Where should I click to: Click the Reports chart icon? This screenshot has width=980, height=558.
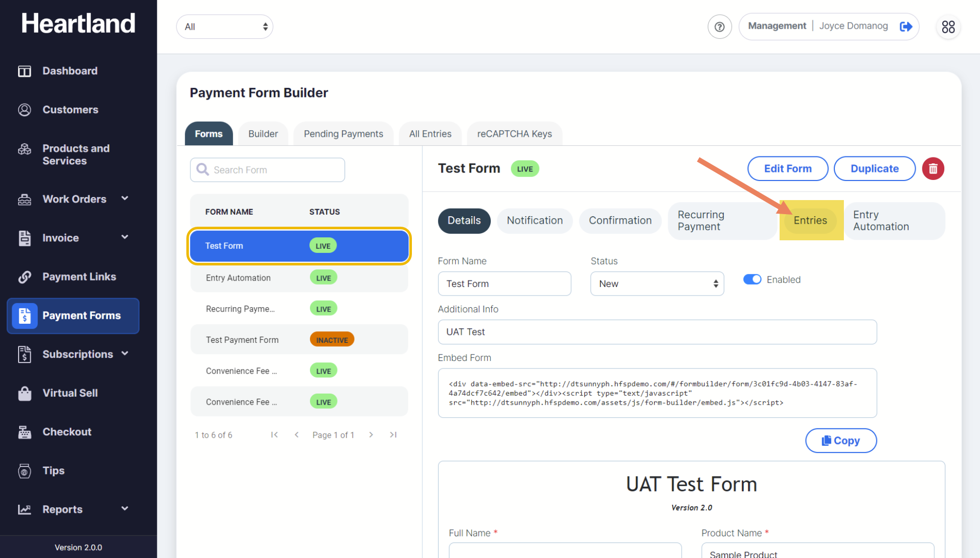pyautogui.click(x=24, y=510)
